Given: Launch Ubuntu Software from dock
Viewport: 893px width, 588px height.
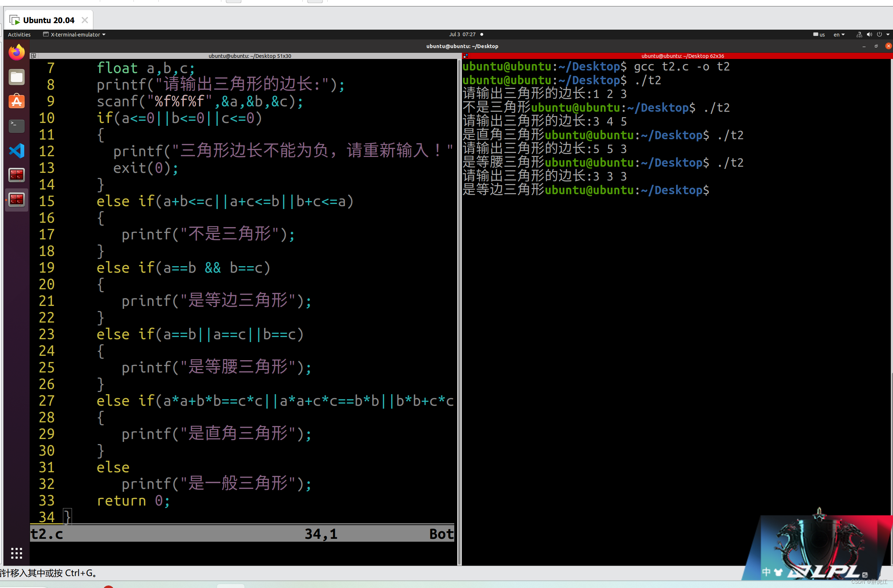Looking at the screenshot, I should 17,101.
